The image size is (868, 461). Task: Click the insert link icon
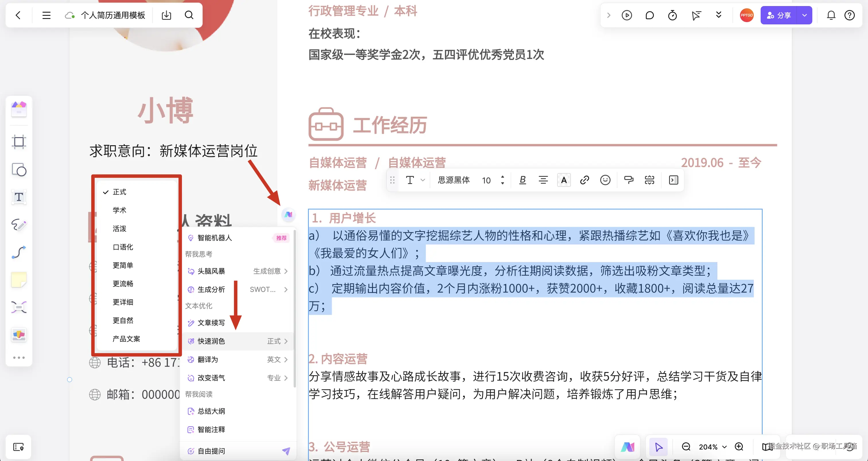584,180
